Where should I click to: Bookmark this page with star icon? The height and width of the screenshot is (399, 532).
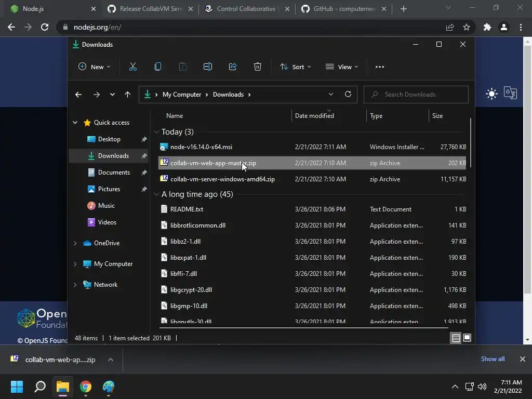[x=467, y=27]
